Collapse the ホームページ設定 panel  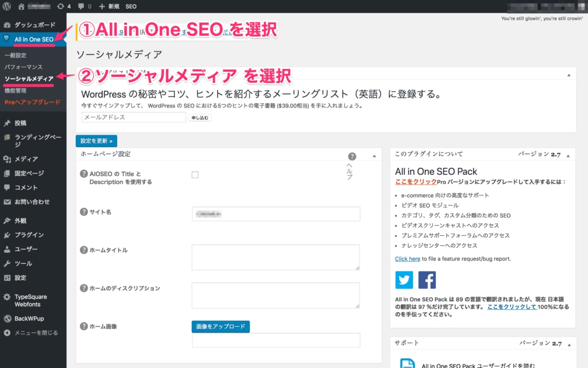click(x=374, y=156)
